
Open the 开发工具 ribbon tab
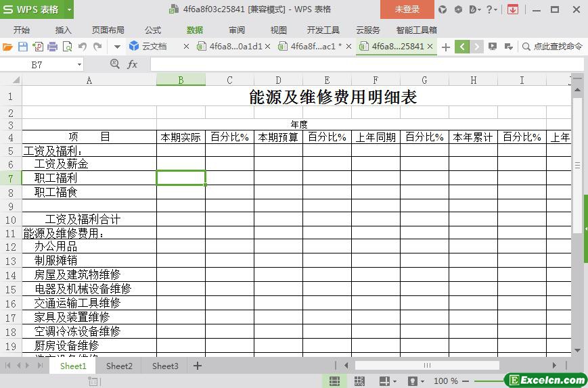pyautogui.click(x=323, y=30)
